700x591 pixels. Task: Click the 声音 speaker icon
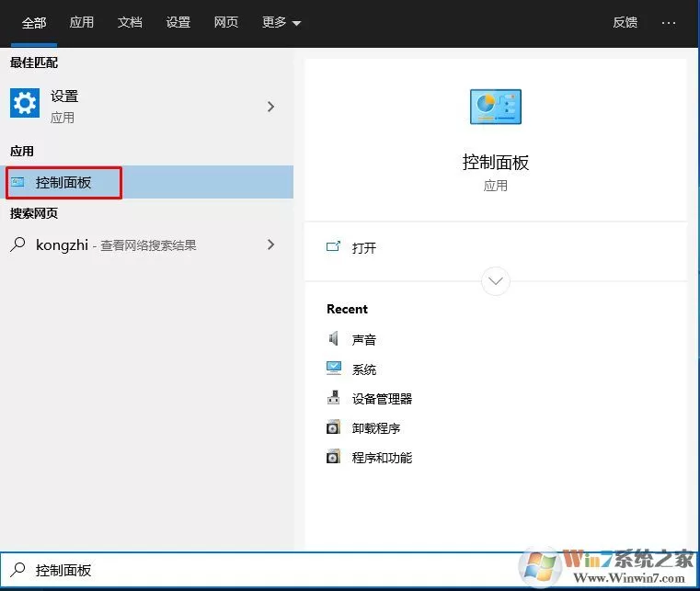click(x=333, y=339)
